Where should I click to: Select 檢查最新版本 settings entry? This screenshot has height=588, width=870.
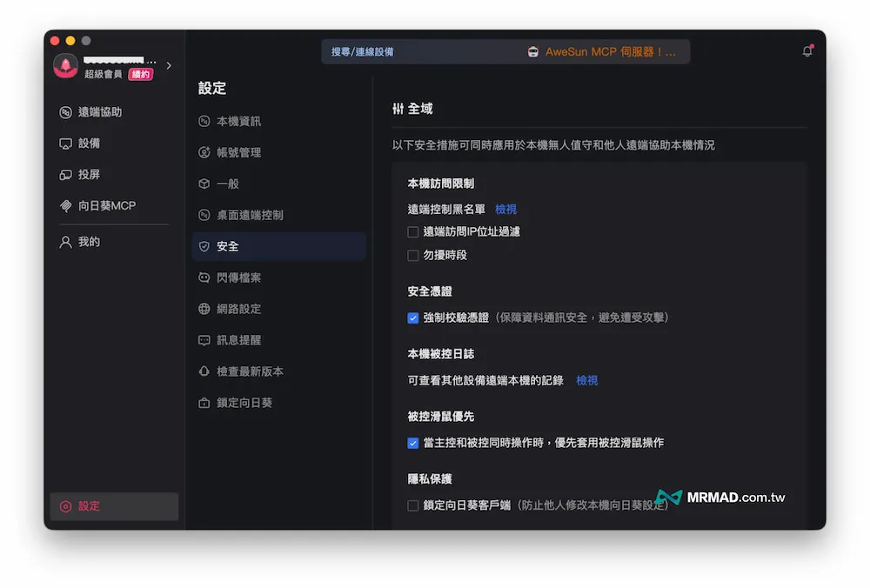[x=279, y=371]
